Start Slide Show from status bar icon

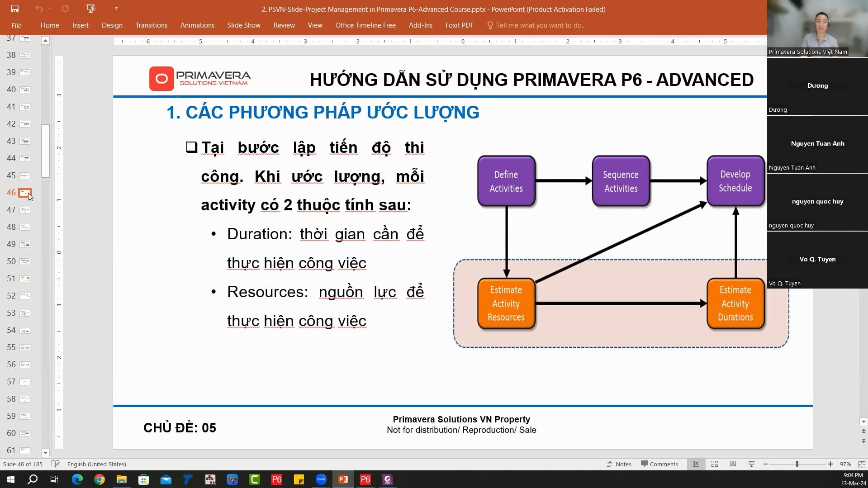pyautogui.click(x=751, y=464)
